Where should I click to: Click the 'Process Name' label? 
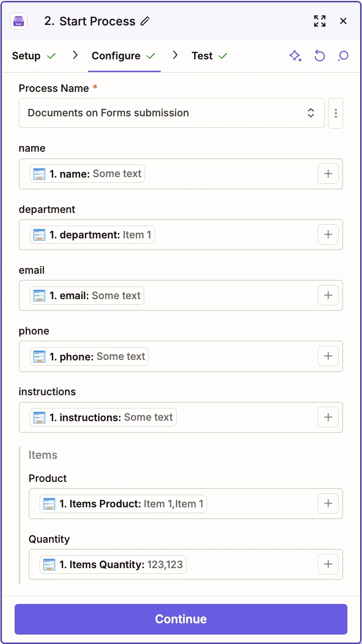point(54,88)
